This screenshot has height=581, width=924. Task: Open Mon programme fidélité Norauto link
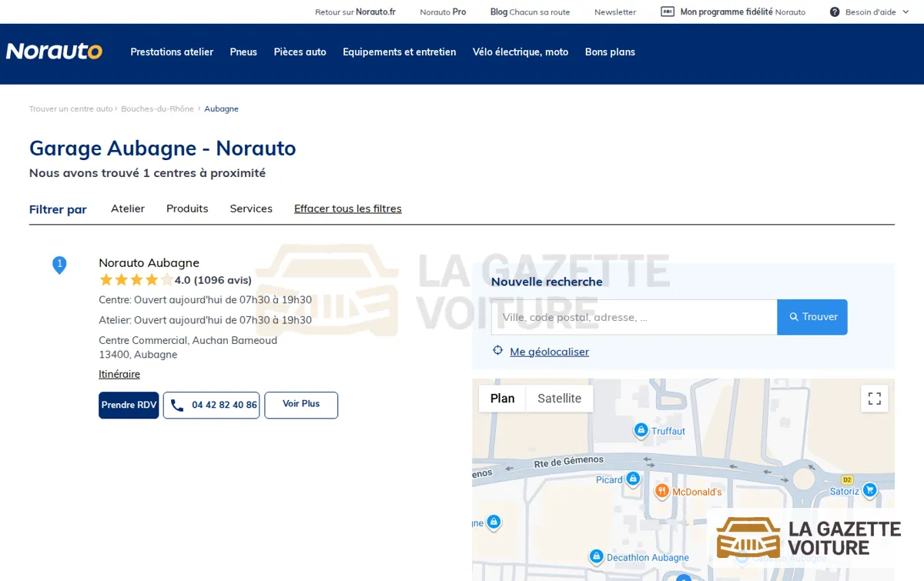coord(742,12)
